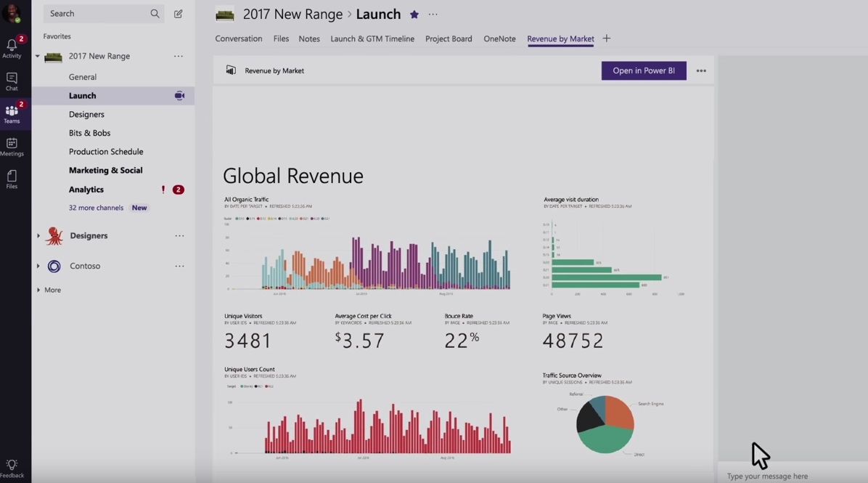Image resolution: width=868 pixels, height=483 pixels.
Task: Click the Analytics important exclamation mark
Action: coord(163,190)
